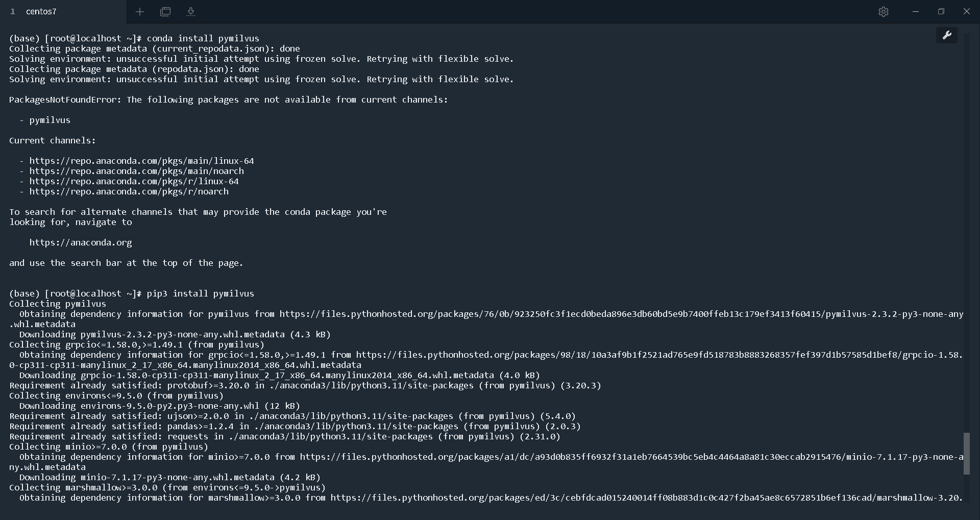Click the repo.anaconda.com/pkgs/r/noarch channel URL
The image size is (980, 520).
pos(129,192)
